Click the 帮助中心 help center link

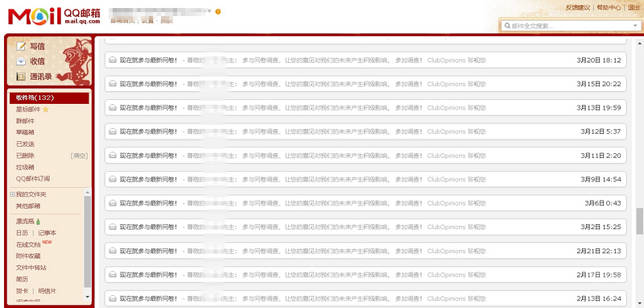click(609, 7)
